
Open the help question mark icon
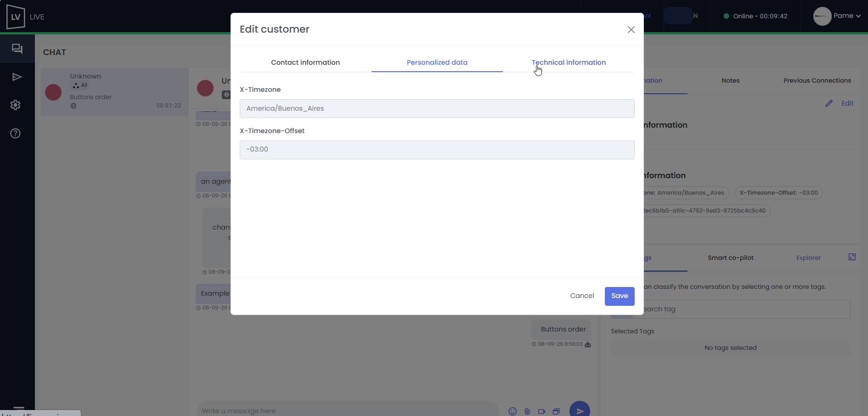click(16, 134)
